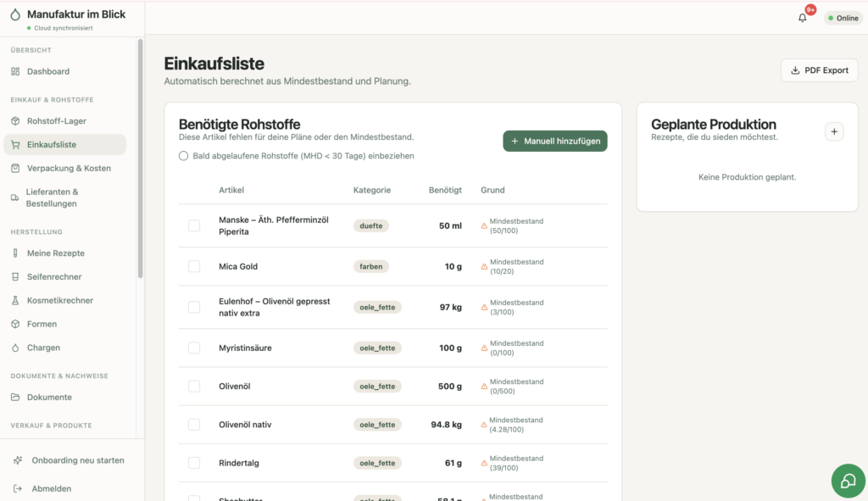The width and height of the screenshot is (868, 501).
Task: Add planned production with plus icon
Action: click(x=834, y=131)
